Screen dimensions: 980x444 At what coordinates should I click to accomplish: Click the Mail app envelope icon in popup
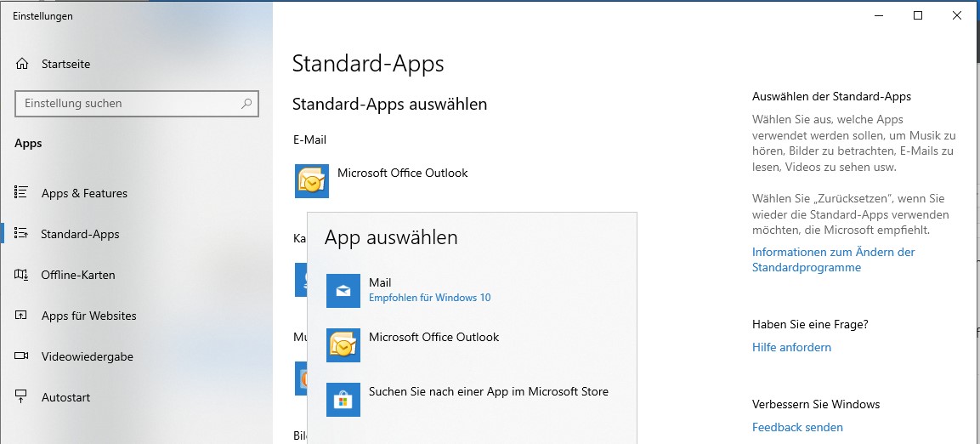tap(343, 291)
